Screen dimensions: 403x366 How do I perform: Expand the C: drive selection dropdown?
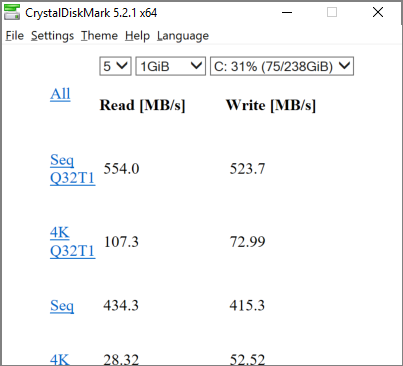pyautogui.click(x=282, y=66)
